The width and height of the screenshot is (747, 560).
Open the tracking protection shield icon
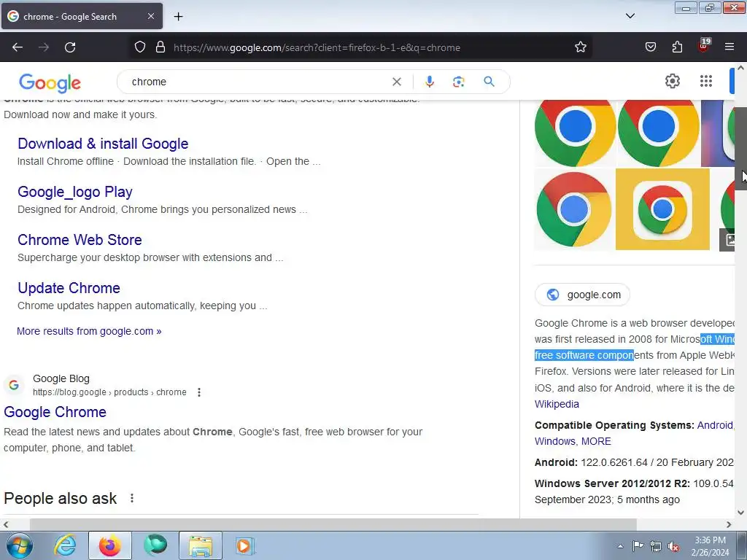click(x=139, y=47)
